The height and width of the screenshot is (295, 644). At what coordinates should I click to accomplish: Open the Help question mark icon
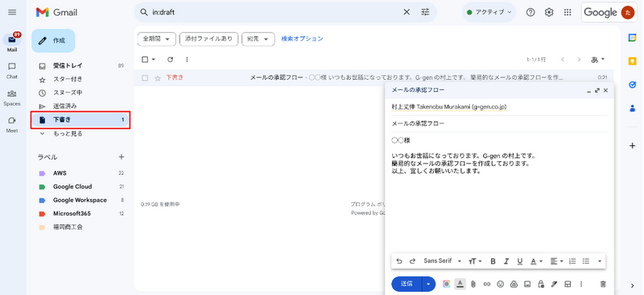coord(530,12)
